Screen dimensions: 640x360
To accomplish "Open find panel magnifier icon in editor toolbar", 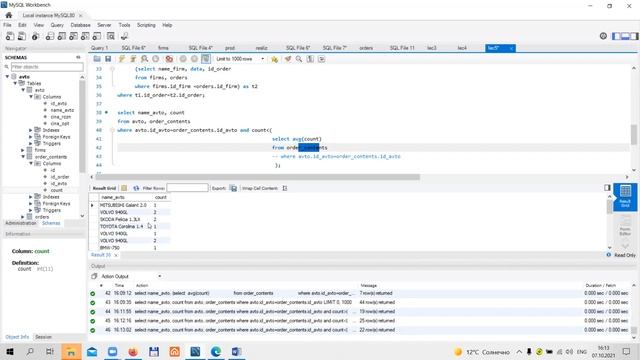I will click(x=299, y=59).
